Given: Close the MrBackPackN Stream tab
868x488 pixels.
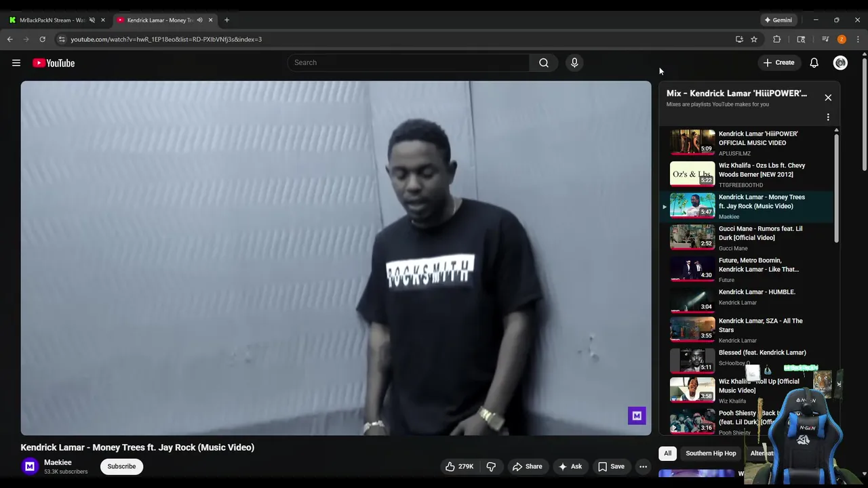Looking at the screenshot, I should click(103, 20).
